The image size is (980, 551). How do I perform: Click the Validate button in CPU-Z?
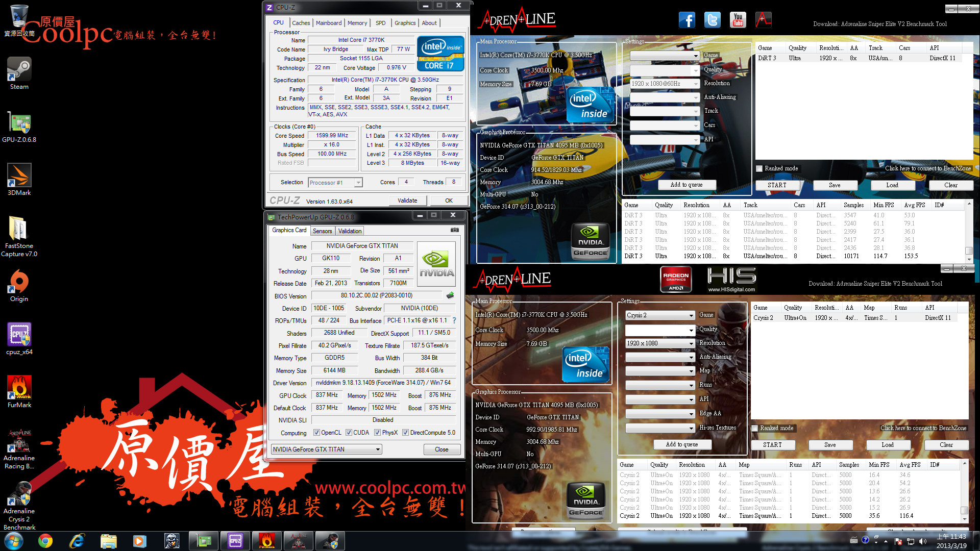tap(407, 201)
